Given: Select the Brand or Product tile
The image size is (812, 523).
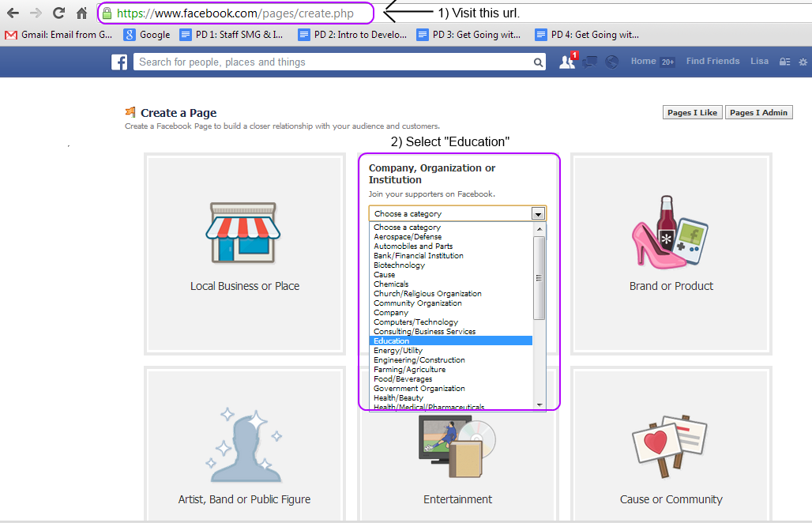Looking at the screenshot, I should [671, 254].
